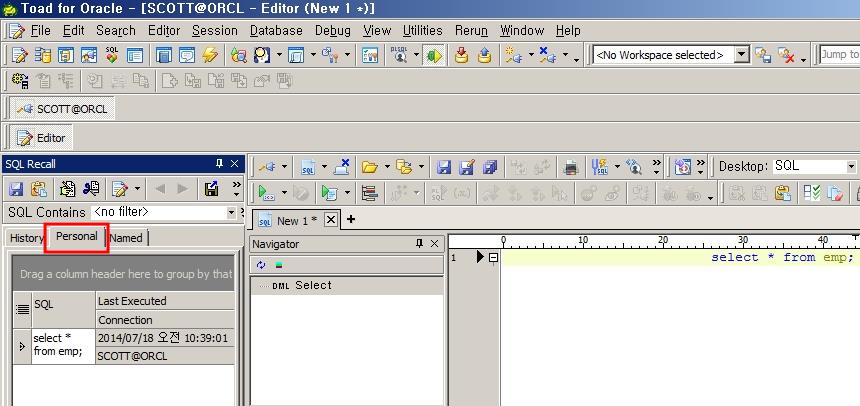Click the open folder icon in editor toolbar

tap(369, 167)
